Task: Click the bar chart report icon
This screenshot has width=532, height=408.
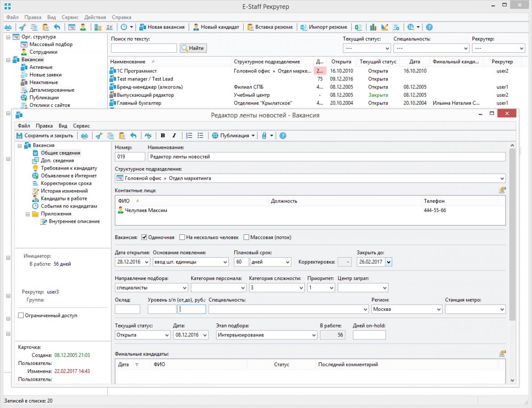Action: 373,27
